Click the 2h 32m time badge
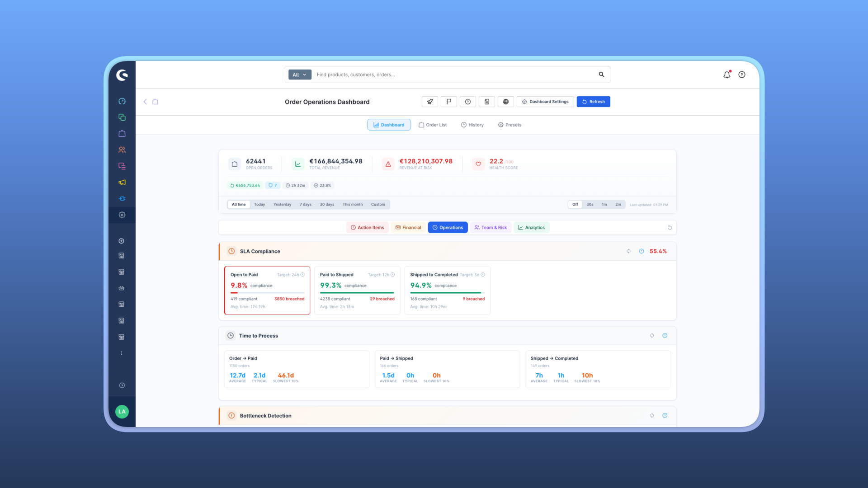The height and width of the screenshot is (488, 868). click(x=295, y=186)
